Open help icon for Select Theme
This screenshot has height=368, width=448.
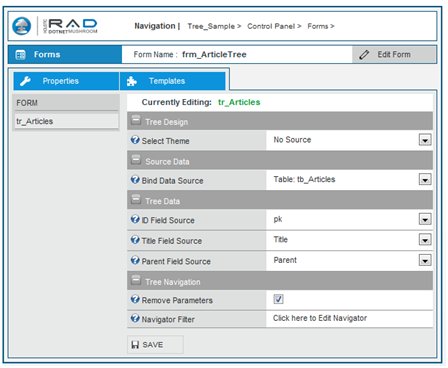(135, 140)
